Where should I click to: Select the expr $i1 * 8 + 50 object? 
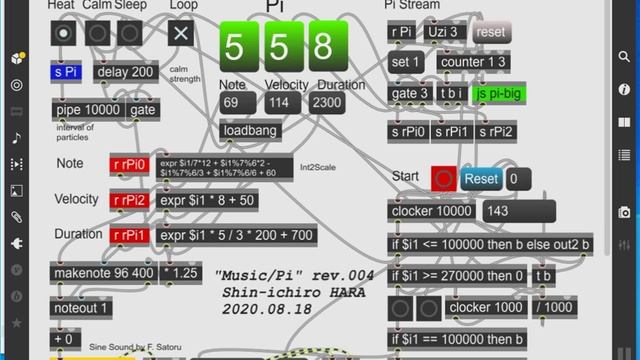pyautogui.click(x=207, y=200)
